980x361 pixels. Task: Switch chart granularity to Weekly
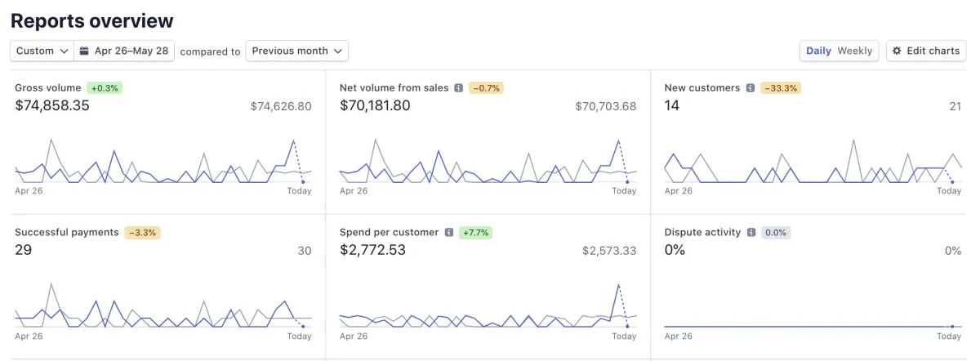(855, 51)
